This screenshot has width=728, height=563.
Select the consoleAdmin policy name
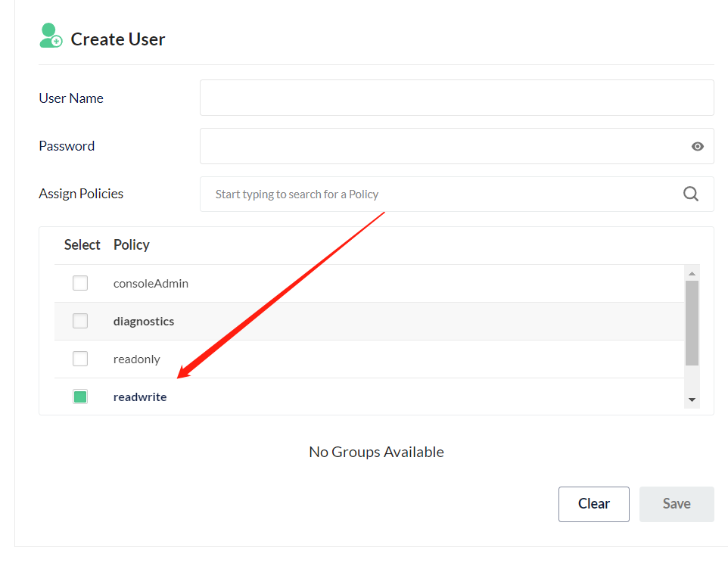point(151,284)
